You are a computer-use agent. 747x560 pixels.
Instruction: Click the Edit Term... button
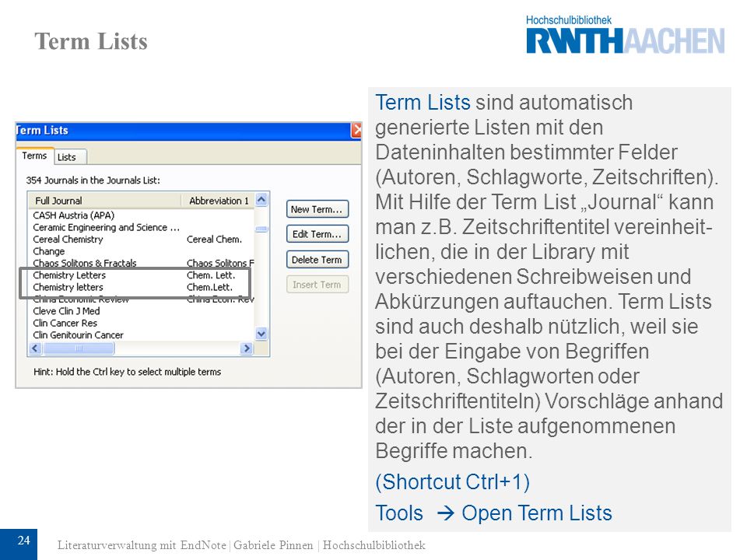pos(317,234)
